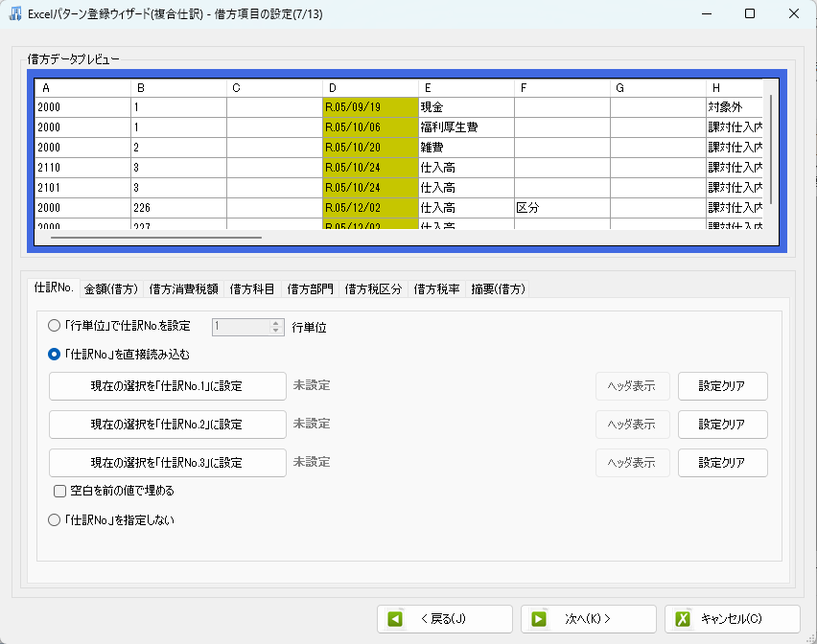
Task: Increase the 行単位 spinner value
Action: pos(275,322)
